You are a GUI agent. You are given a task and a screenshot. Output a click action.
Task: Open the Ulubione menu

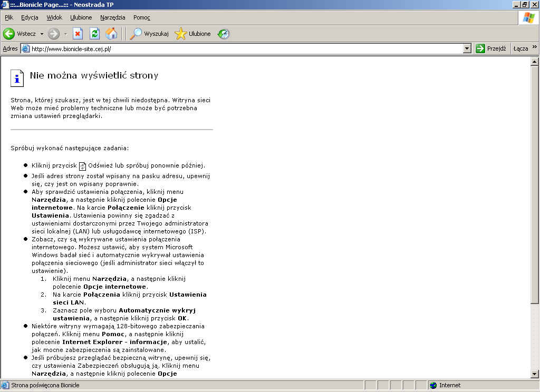81,17
